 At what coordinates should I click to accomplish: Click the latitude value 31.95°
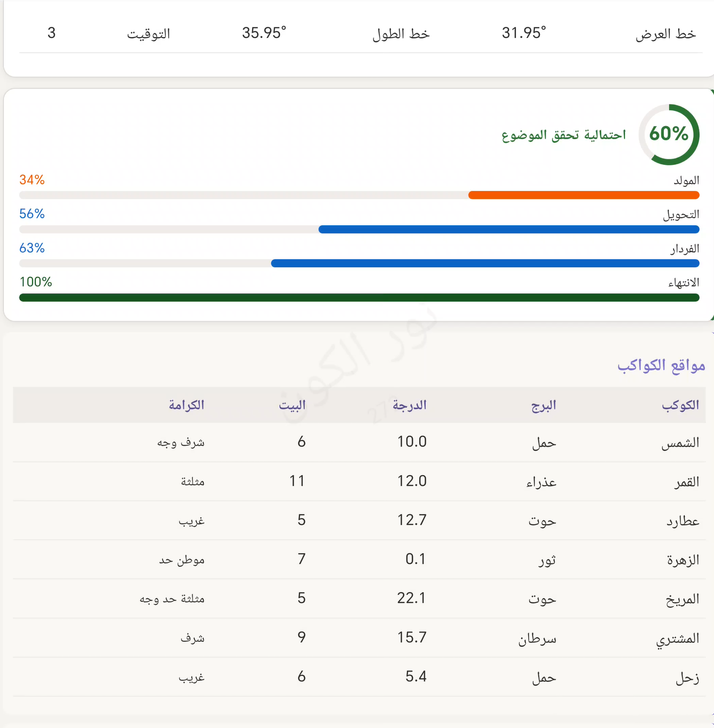tap(524, 33)
